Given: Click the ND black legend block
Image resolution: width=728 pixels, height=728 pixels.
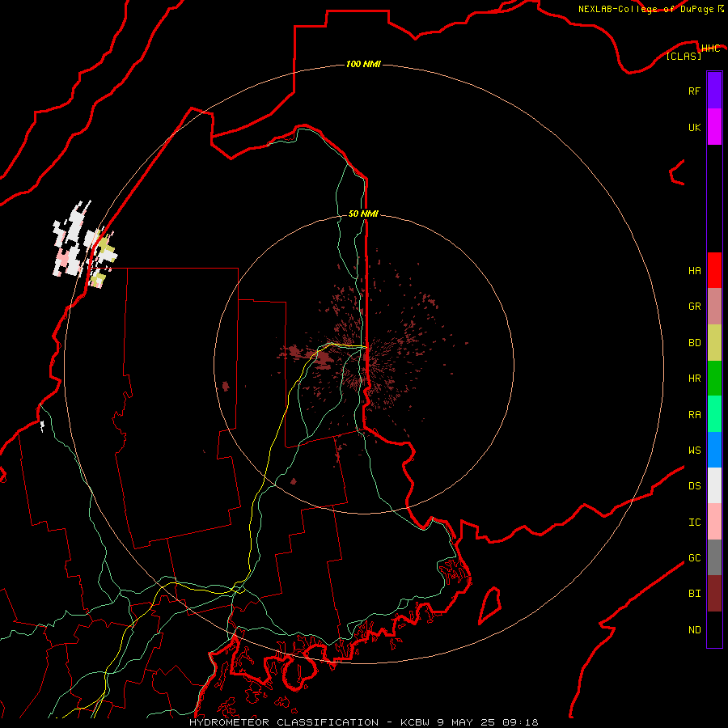Looking at the screenshot, I should (x=714, y=629).
